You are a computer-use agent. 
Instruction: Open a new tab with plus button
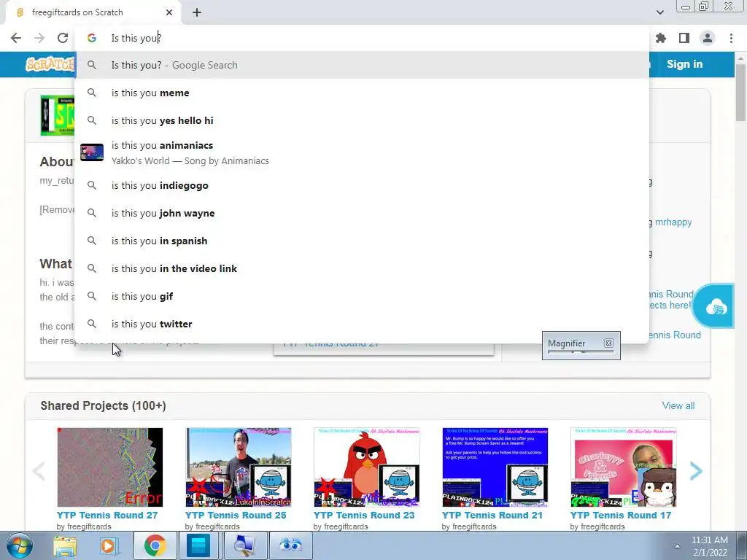[197, 12]
